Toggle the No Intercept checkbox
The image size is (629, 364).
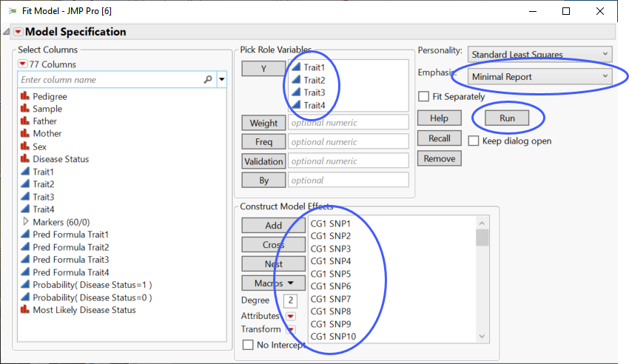tap(248, 345)
